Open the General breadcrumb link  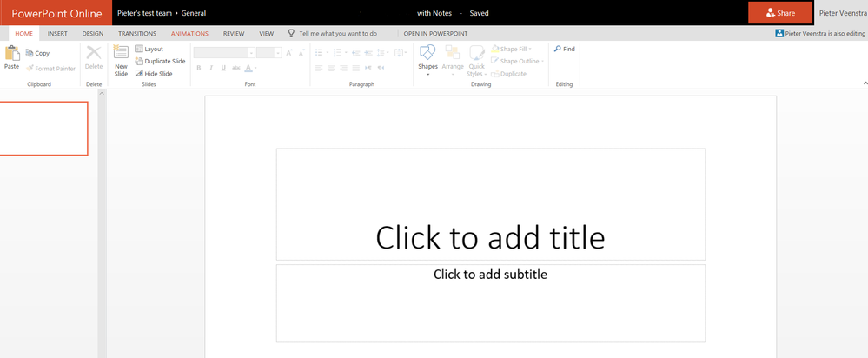click(194, 13)
